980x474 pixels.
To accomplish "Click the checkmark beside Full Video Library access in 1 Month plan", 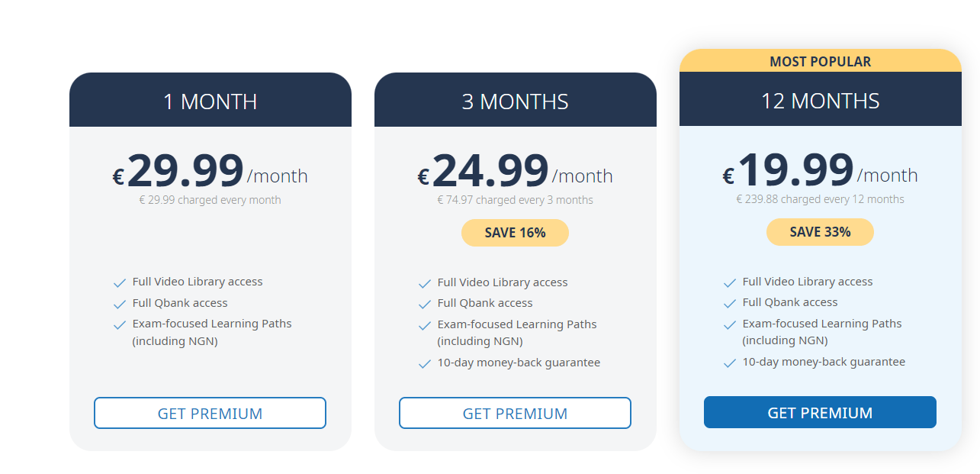I will pos(120,282).
